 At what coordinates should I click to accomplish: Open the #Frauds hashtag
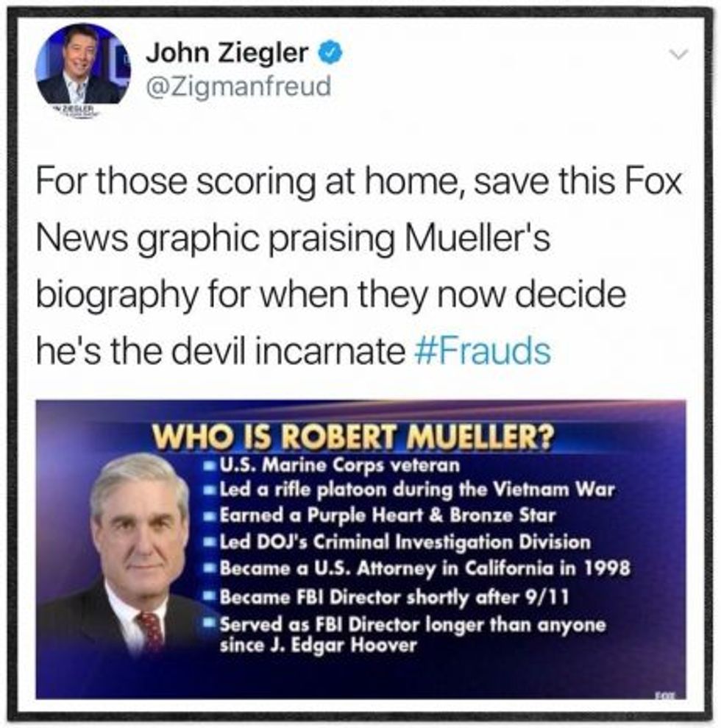click(482, 351)
